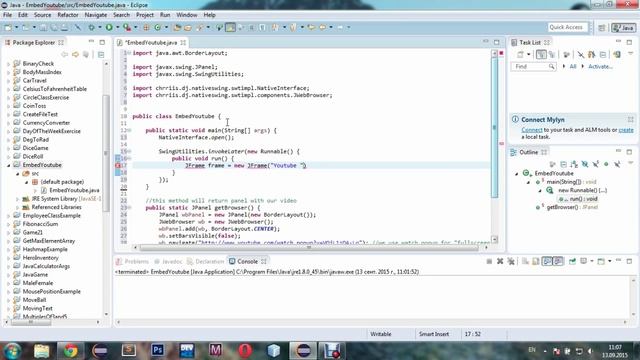Viewport: 640px width, 360px height.
Task: Click the red error marker on line 17
Action: tap(118, 165)
